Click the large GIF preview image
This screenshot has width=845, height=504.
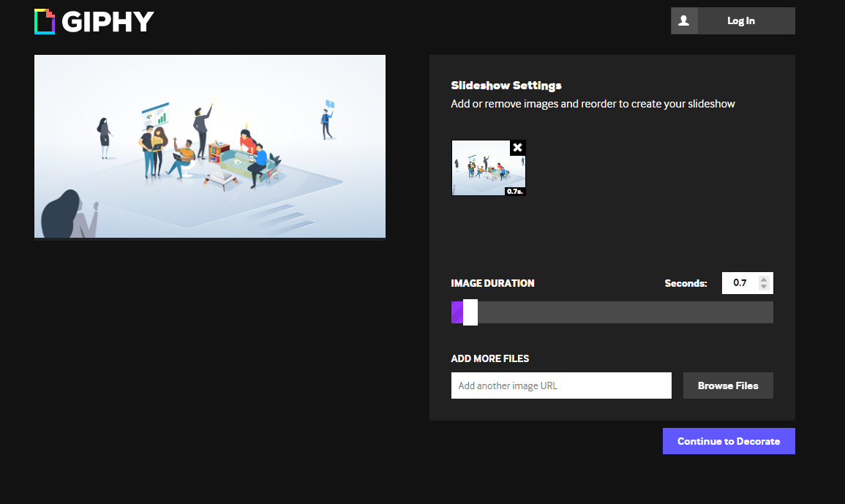210,146
